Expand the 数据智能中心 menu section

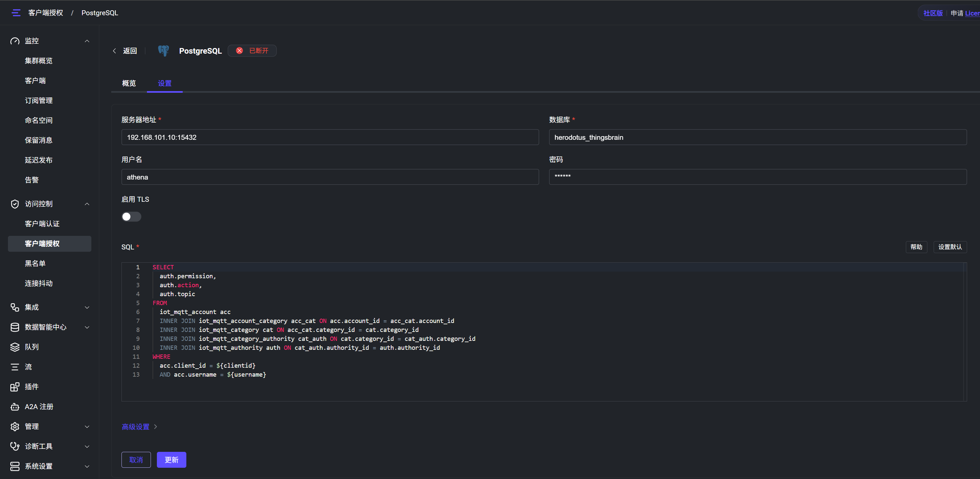pyautogui.click(x=87, y=327)
